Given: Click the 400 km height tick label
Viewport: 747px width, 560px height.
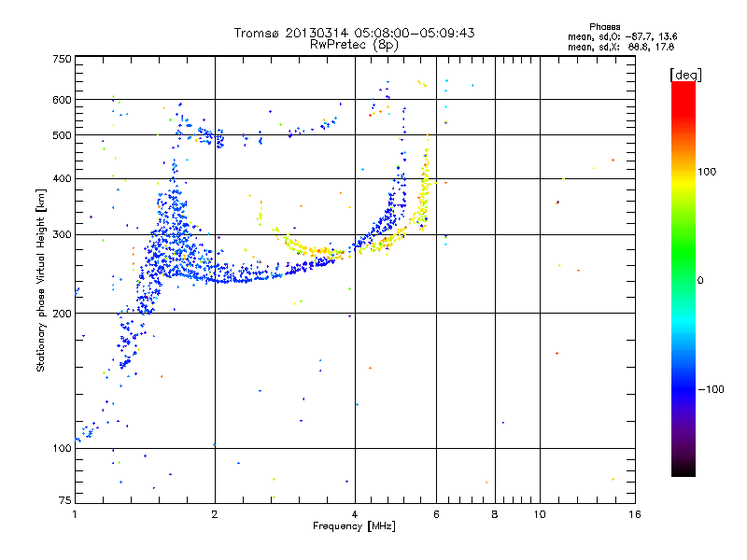Looking at the screenshot, I should (62, 178).
